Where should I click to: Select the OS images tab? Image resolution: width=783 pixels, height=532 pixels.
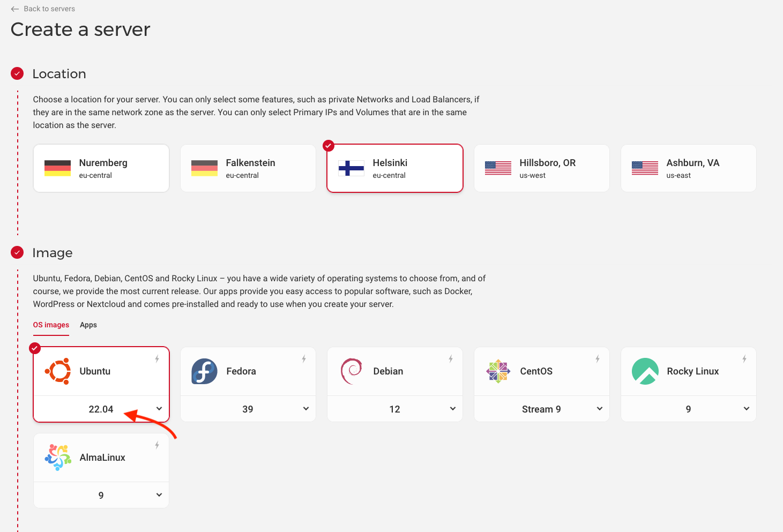51,325
